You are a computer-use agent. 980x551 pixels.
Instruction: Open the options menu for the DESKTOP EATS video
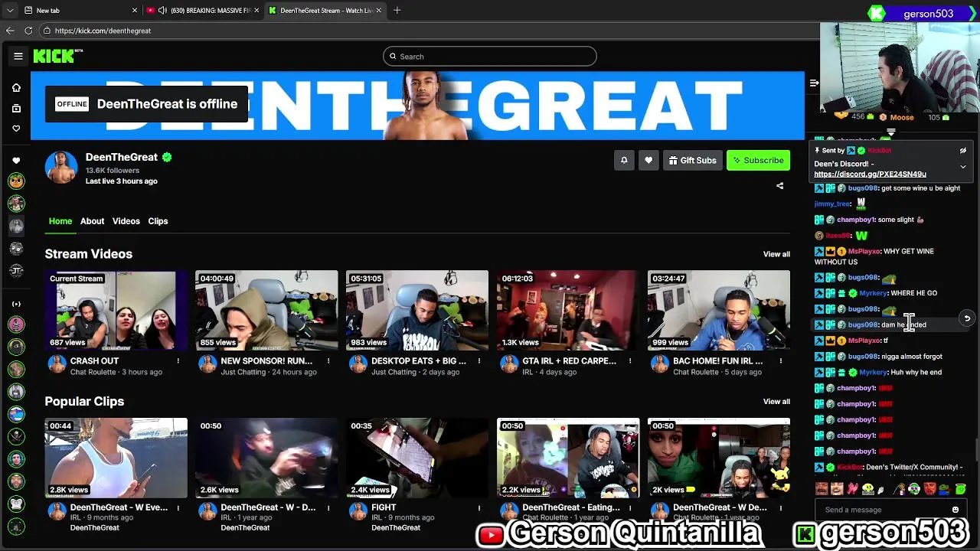pos(479,360)
